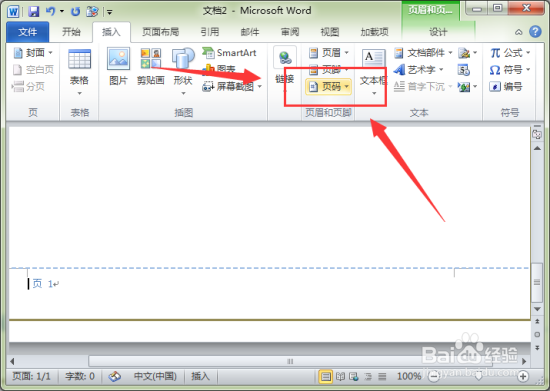Click the signature line icon

point(464,53)
